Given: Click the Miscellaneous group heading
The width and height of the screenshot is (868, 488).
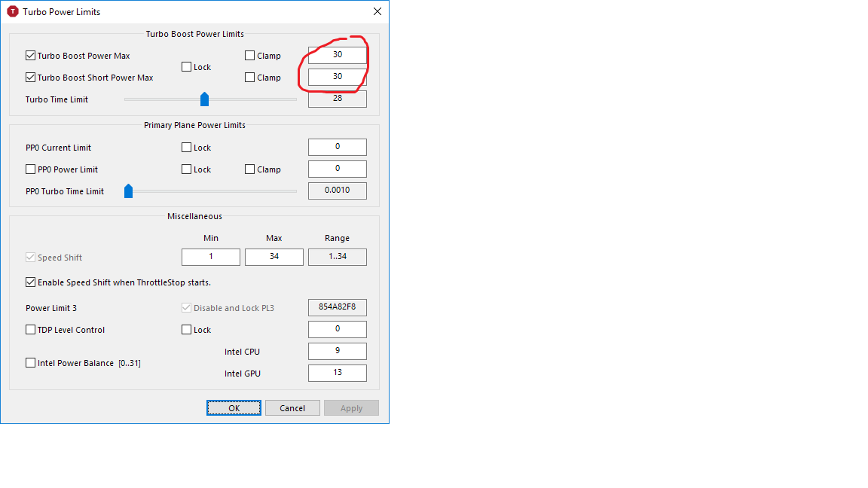Looking at the screenshot, I should [195, 216].
